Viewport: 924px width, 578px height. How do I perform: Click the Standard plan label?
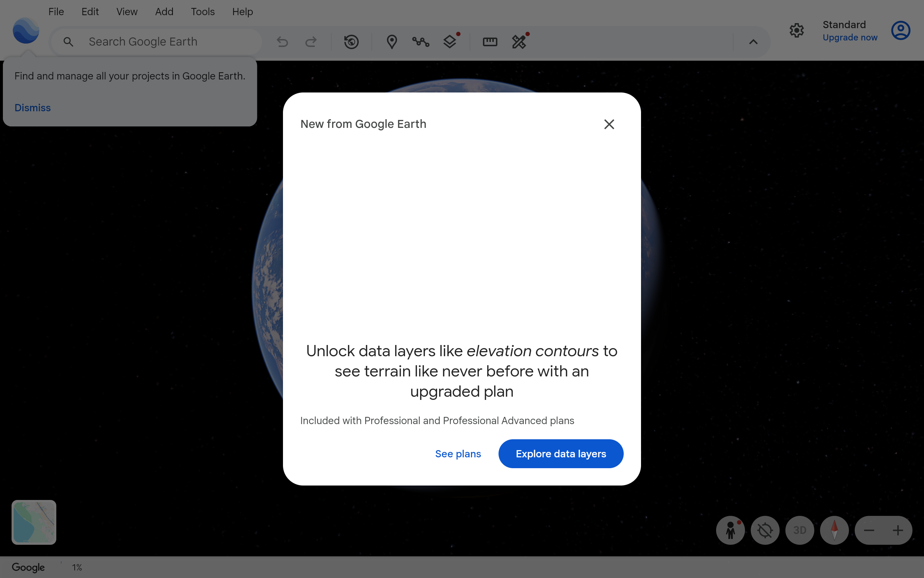(844, 25)
